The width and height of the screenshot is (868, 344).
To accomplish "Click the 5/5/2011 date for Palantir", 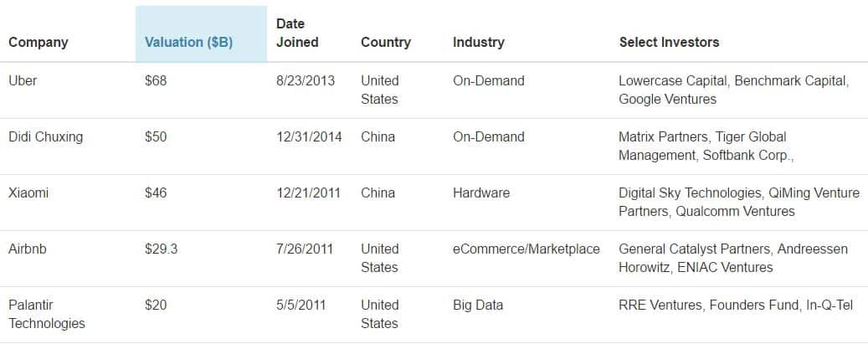I will pos(300,305).
